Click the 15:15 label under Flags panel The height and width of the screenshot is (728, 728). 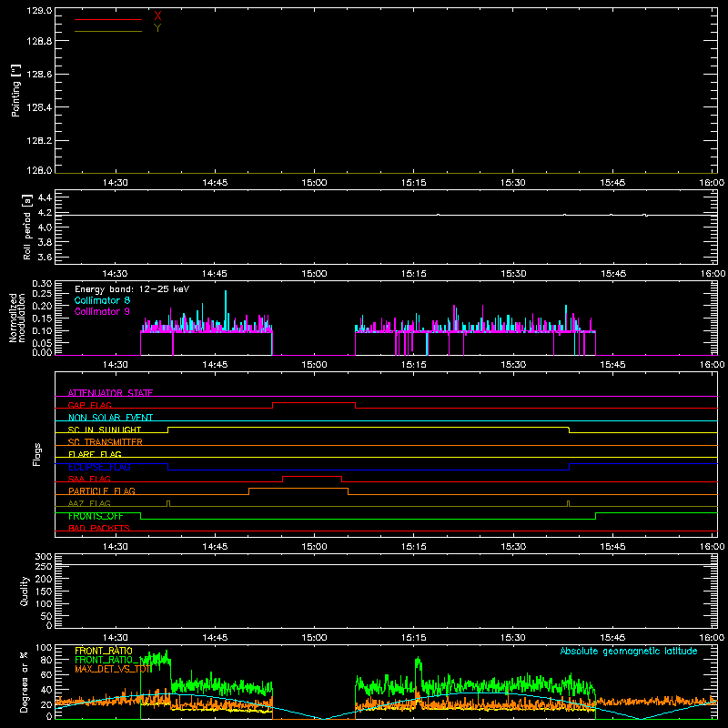(414, 547)
